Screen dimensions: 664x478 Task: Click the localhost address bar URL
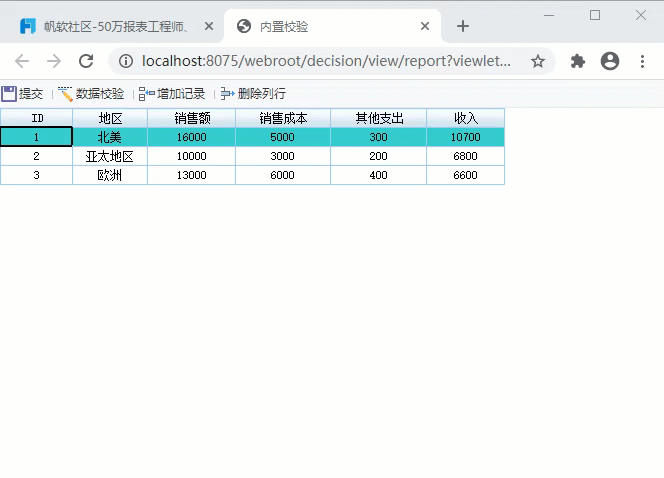(x=326, y=61)
